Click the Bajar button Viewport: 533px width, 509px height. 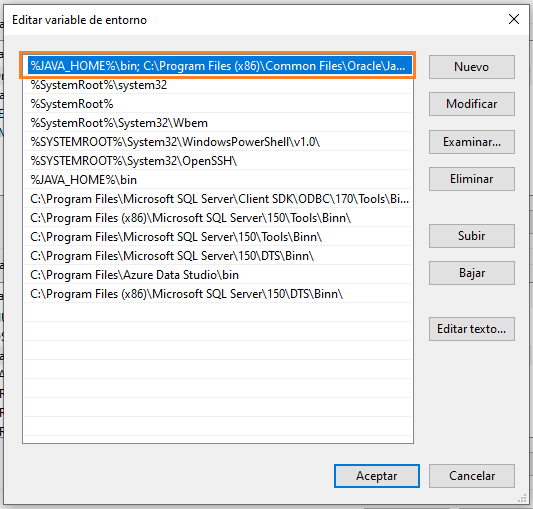click(471, 273)
